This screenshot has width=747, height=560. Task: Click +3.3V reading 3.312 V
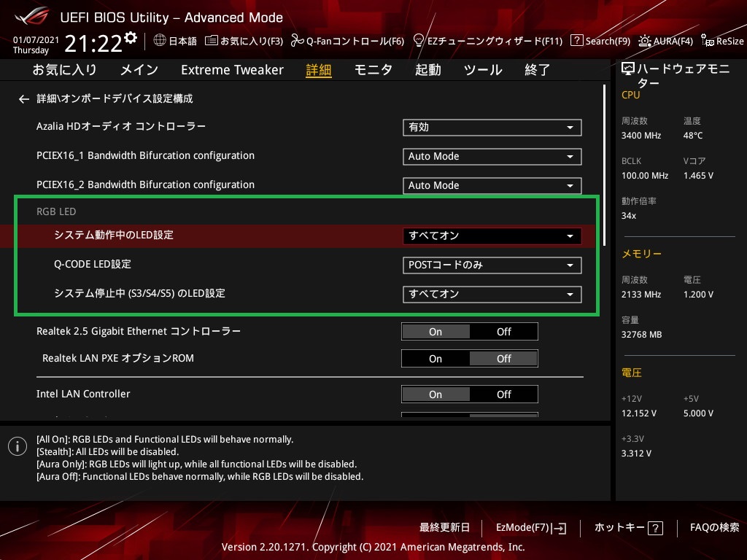coord(636,454)
